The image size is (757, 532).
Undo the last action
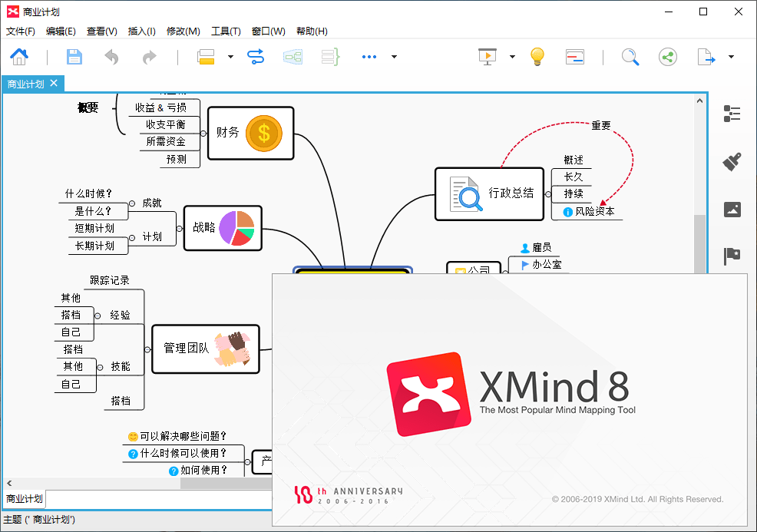111,57
